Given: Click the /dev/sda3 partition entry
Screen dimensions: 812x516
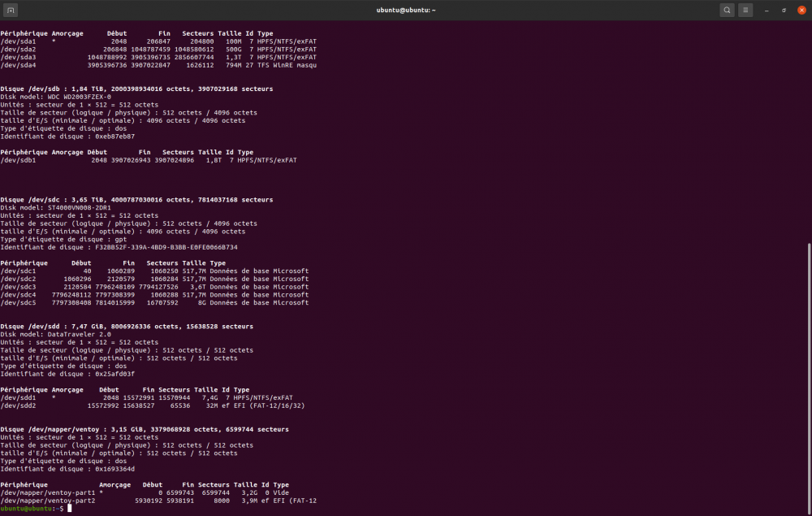Looking at the screenshot, I should pyautogui.click(x=158, y=57).
